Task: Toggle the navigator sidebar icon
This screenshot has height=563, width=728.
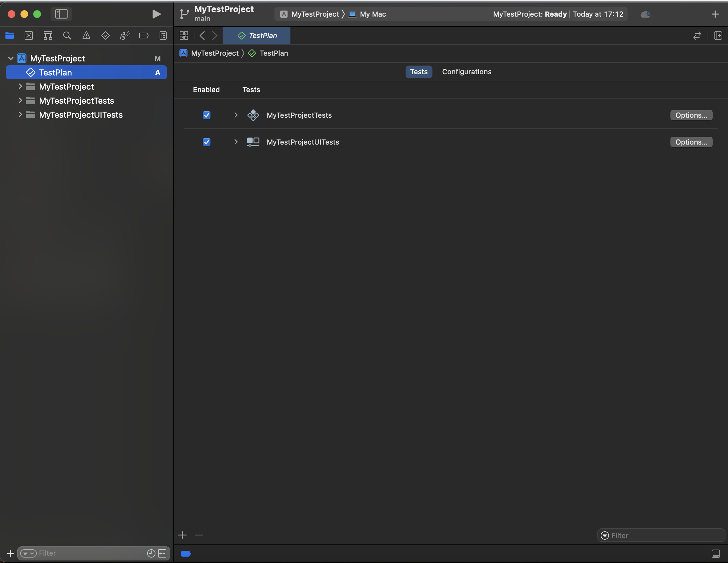Action: [x=61, y=14]
